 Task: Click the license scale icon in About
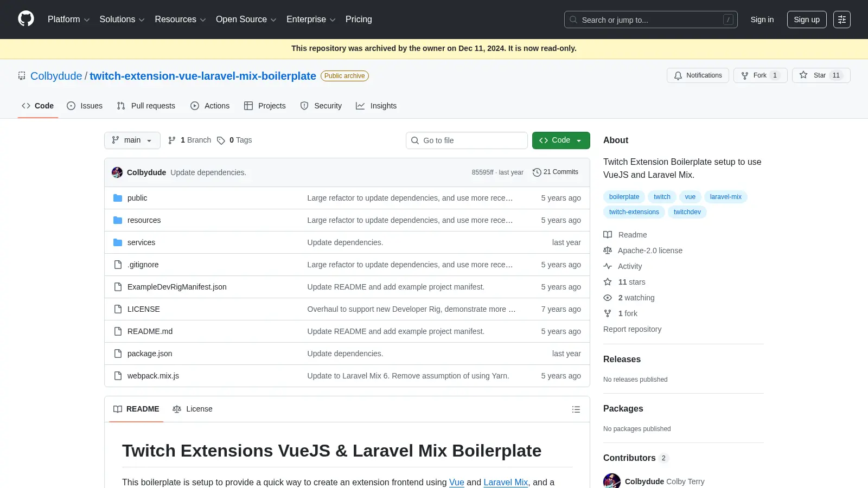click(608, 251)
